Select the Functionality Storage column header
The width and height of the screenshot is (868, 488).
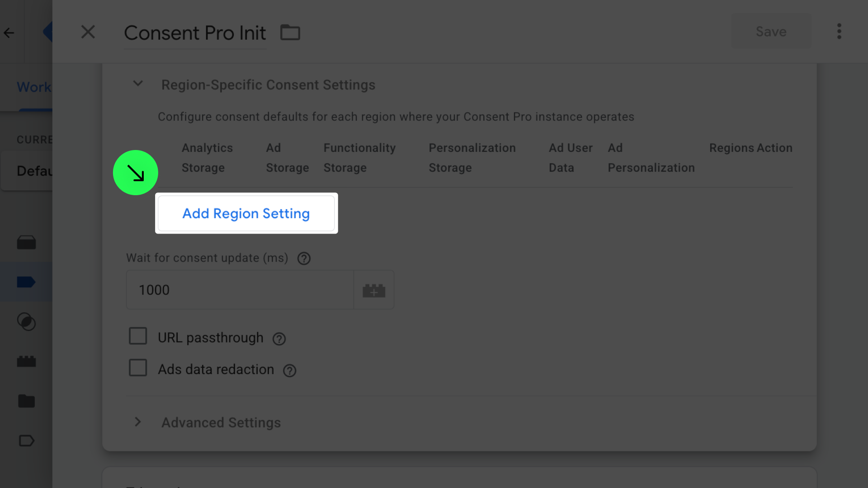tap(359, 158)
